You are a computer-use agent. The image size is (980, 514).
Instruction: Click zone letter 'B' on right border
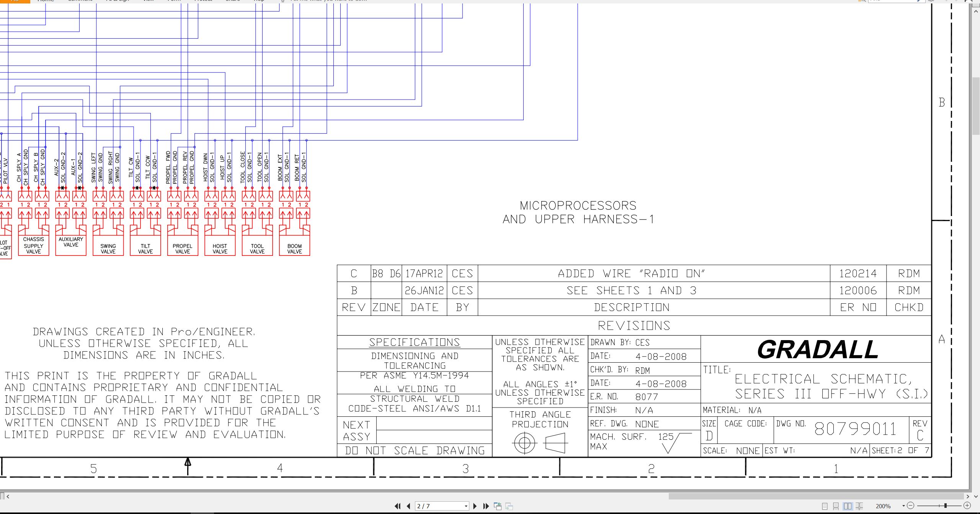tap(942, 102)
